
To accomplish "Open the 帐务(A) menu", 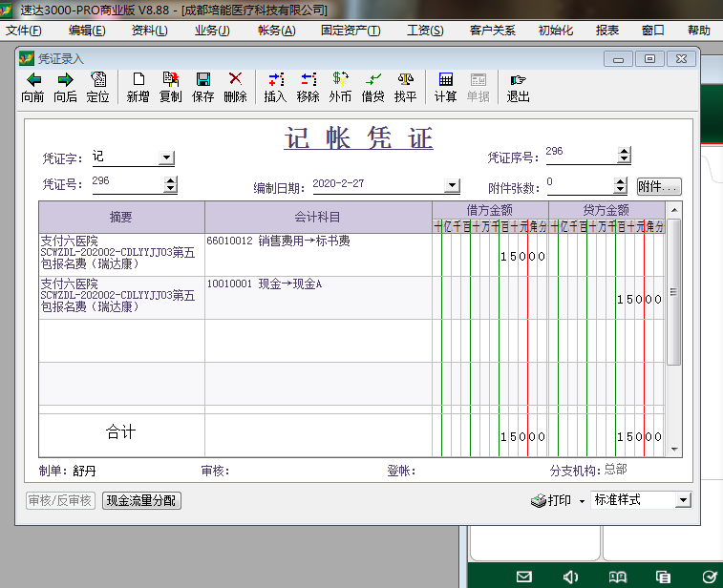I will tap(276, 31).
